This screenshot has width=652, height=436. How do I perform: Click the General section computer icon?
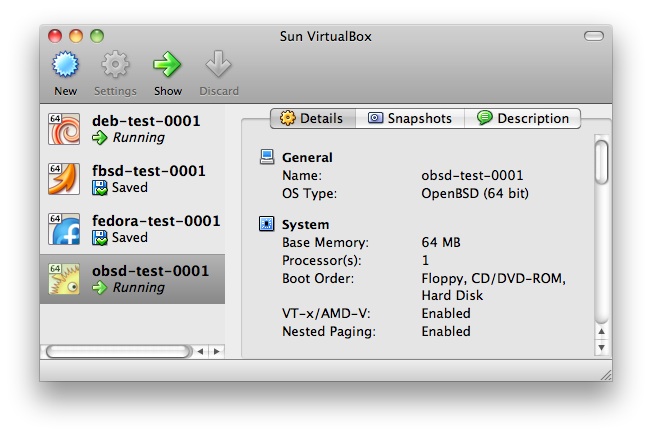pyautogui.click(x=267, y=157)
